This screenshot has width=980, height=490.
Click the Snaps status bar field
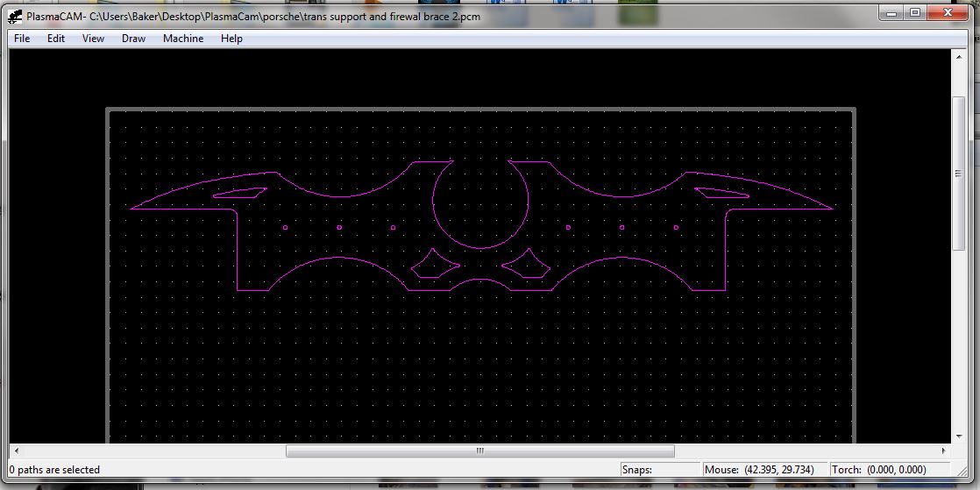pos(660,470)
